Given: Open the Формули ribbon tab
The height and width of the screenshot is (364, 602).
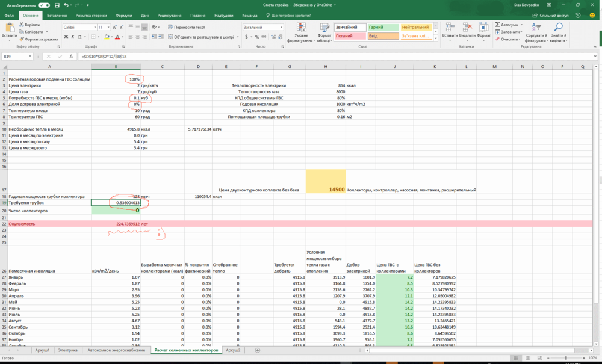Looking at the screenshot, I should (123, 16).
